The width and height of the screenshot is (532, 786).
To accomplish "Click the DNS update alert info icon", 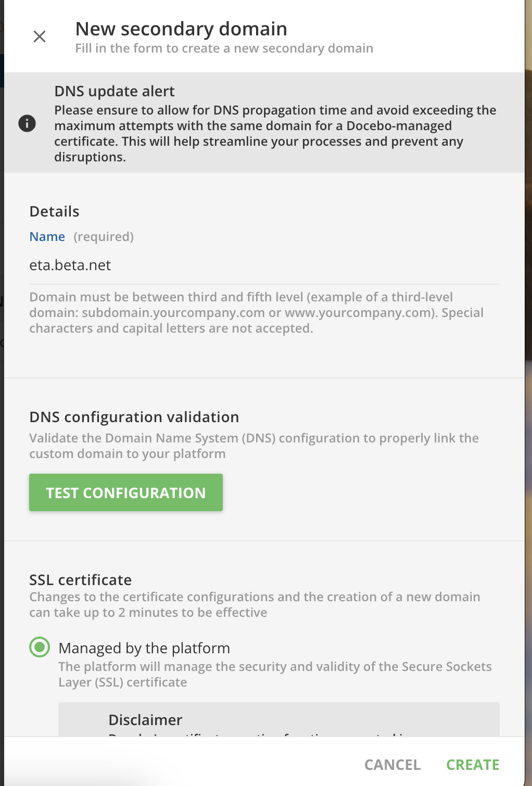I will pos(27,123).
